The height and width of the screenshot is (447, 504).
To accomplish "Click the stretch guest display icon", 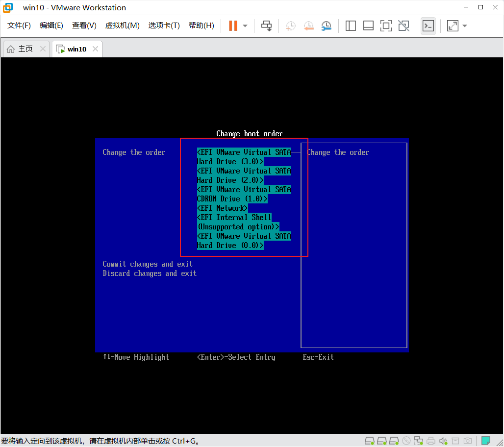I will coord(453,25).
